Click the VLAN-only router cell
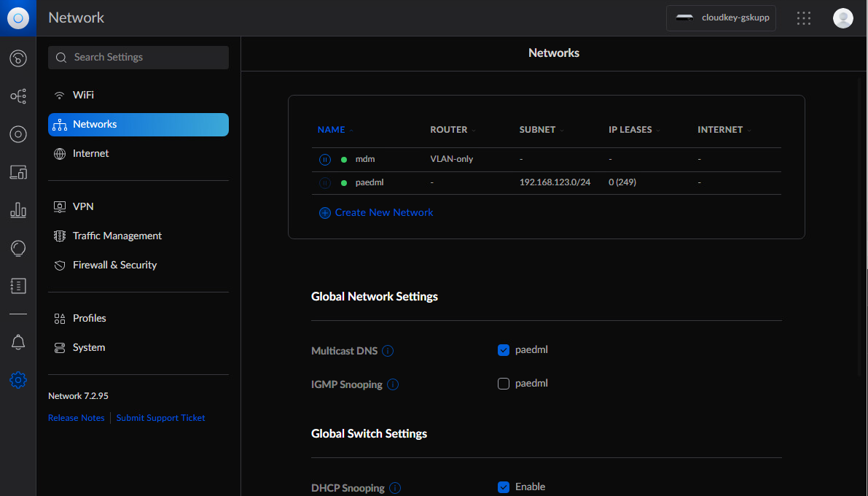 coord(452,159)
